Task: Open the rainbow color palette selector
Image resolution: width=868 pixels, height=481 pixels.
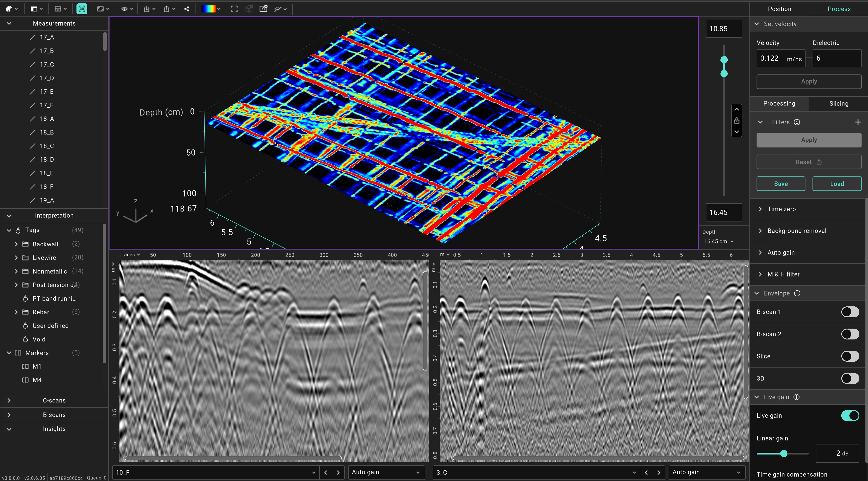Action: pyautogui.click(x=211, y=9)
